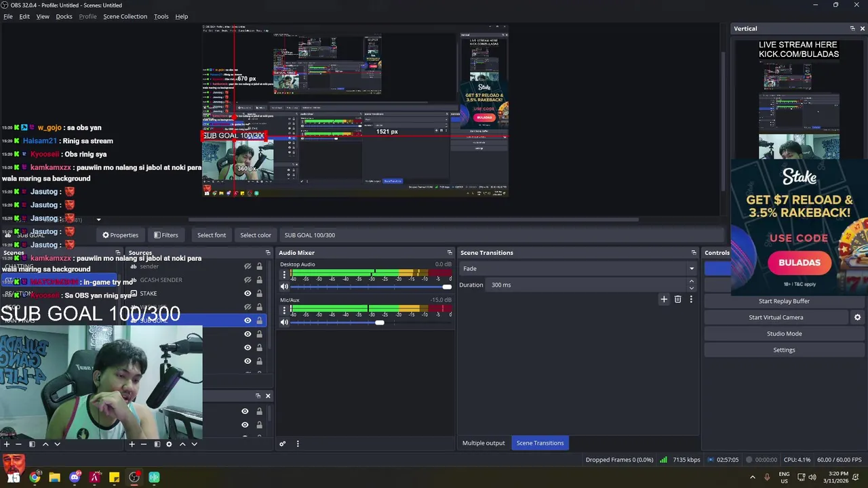
Task: Move selected scene up arrow
Action: tap(45, 444)
